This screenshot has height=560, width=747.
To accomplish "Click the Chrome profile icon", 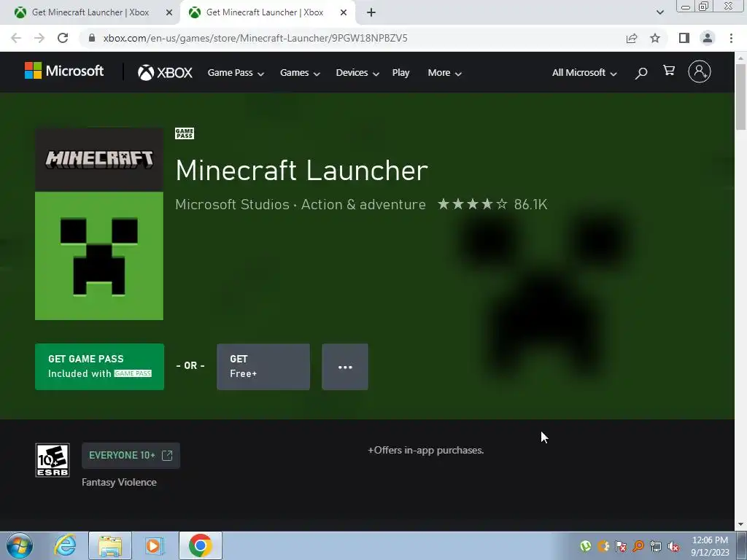I will [x=708, y=38].
